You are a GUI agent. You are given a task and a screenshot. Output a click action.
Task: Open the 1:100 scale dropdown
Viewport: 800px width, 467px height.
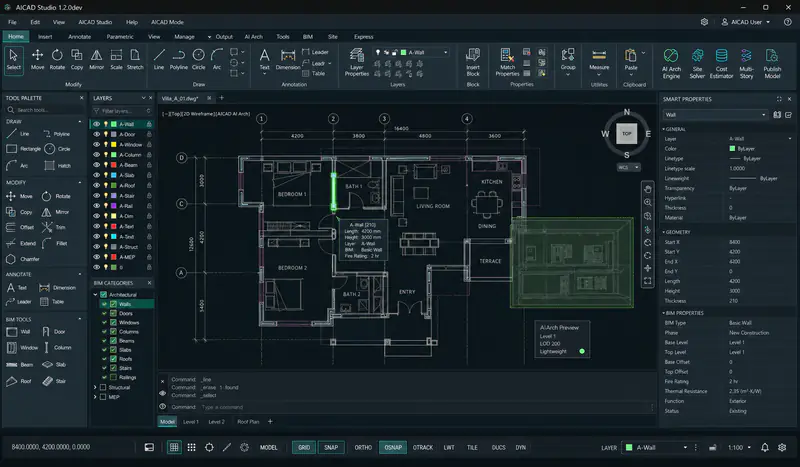tap(739, 448)
